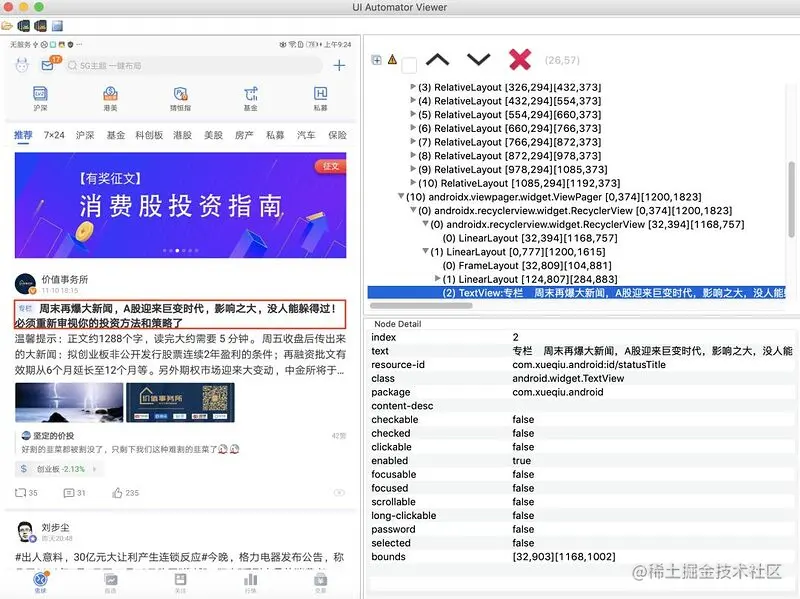Open the mail icon with 17 badge

[49, 64]
